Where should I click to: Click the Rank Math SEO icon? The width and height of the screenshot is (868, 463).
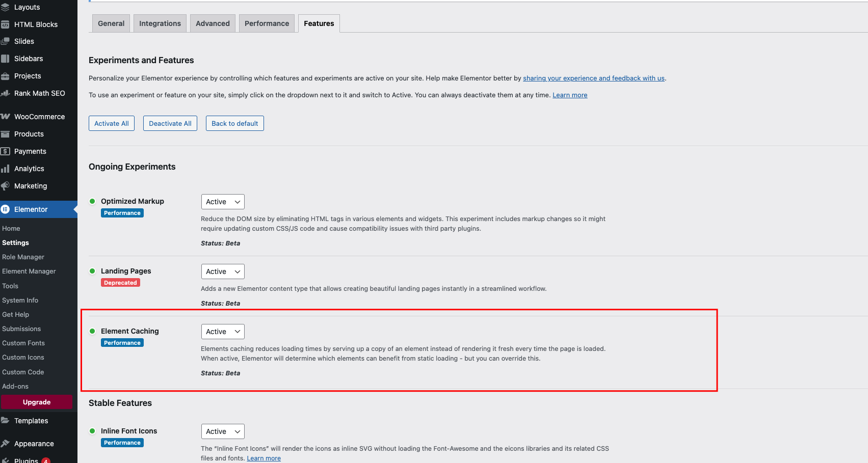(x=5, y=93)
